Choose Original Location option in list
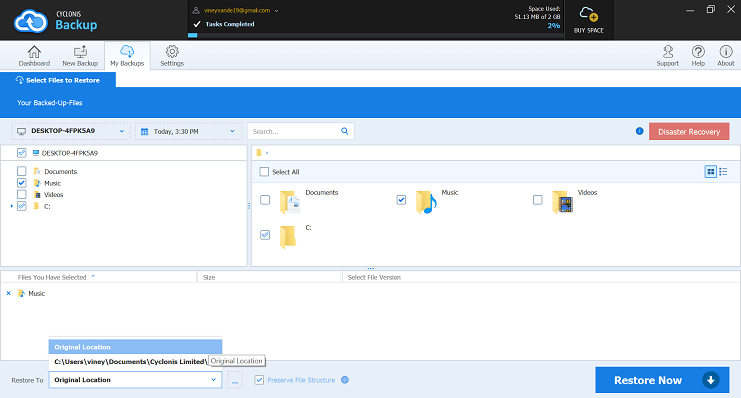741x398 pixels. point(135,347)
